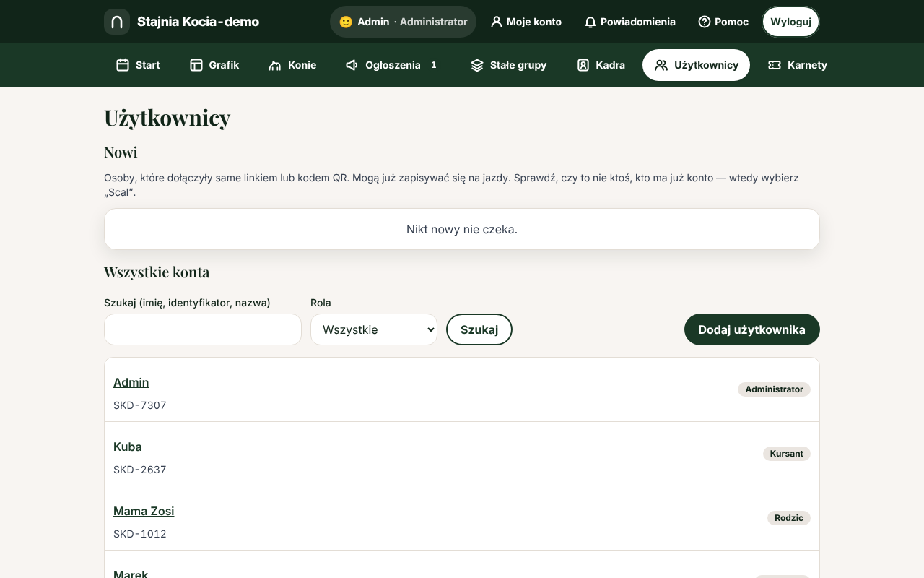Click the Administrator role badge

click(774, 389)
